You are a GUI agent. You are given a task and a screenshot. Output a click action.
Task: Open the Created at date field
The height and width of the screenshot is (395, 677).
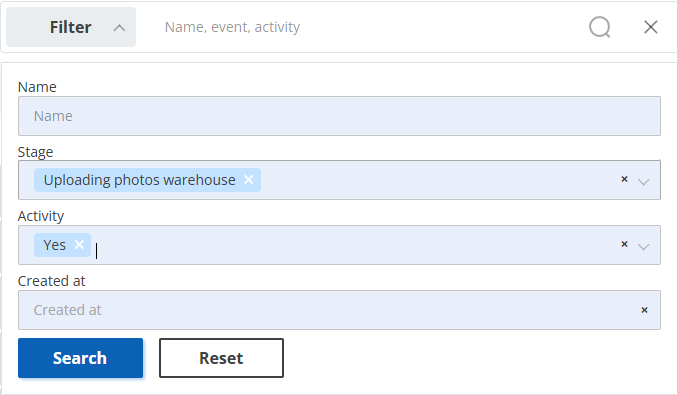(x=328, y=310)
